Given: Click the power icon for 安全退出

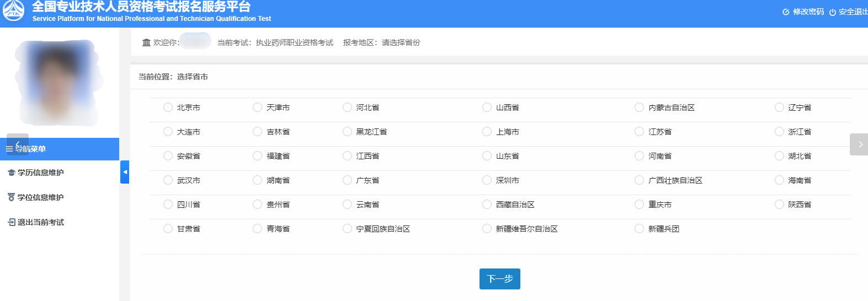Looking at the screenshot, I should click(832, 12).
